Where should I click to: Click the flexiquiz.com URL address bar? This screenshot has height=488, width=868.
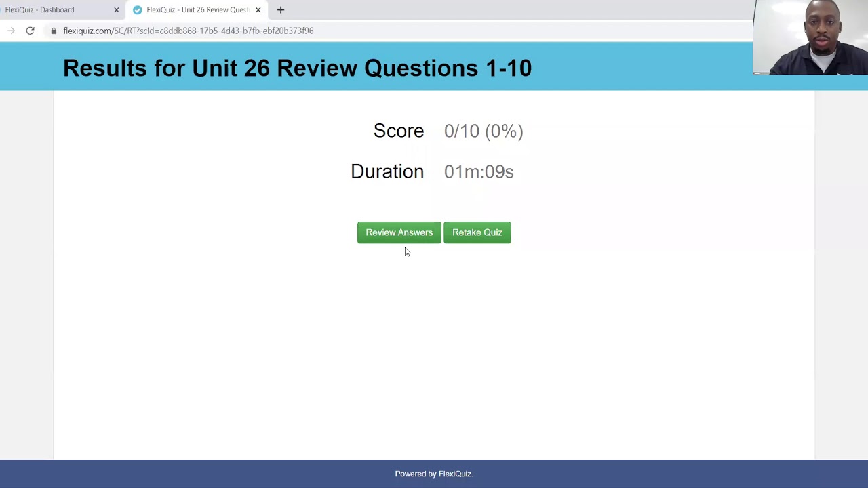coord(188,30)
